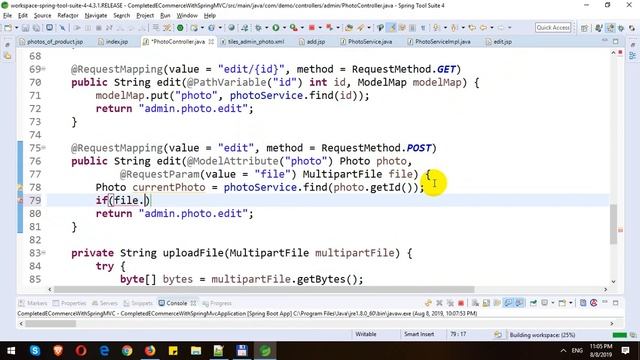Switch to PhotoServiceImpl.java editor tab
This screenshot has width=640, height=360.
coord(439,42)
